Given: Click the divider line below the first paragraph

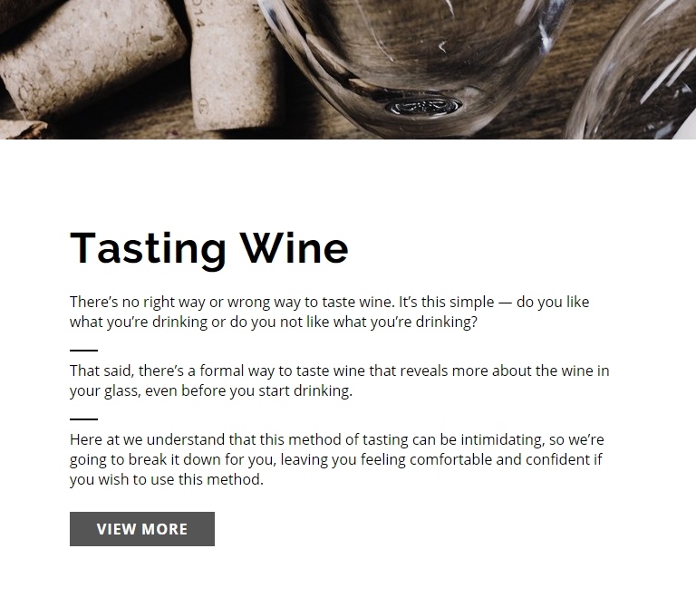Looking at the screenshot, I should tap(83, 350).
